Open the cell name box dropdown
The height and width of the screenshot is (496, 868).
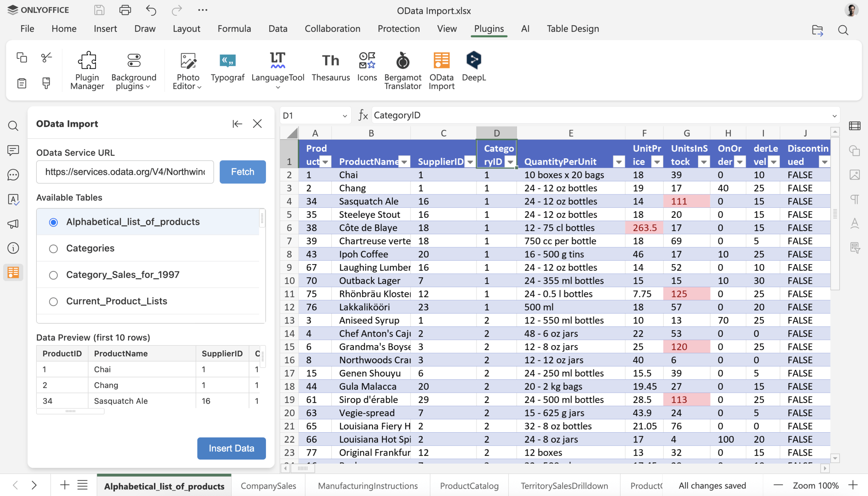tap(344, 116)
